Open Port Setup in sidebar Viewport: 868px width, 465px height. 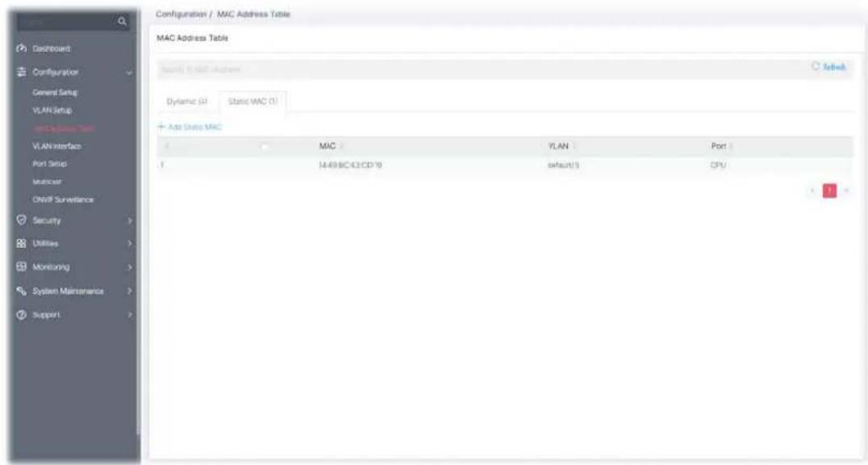pos(49,164)
